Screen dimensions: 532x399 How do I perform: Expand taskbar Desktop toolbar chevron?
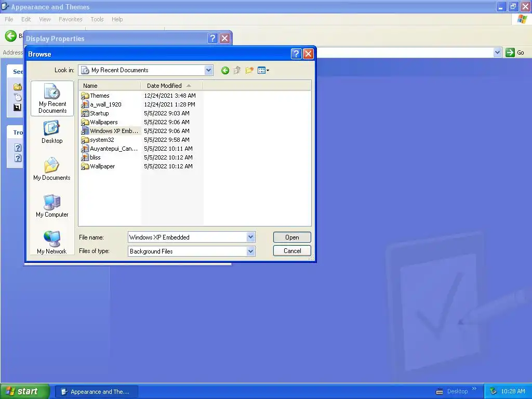pyautogui.click(x=474, y=389)
